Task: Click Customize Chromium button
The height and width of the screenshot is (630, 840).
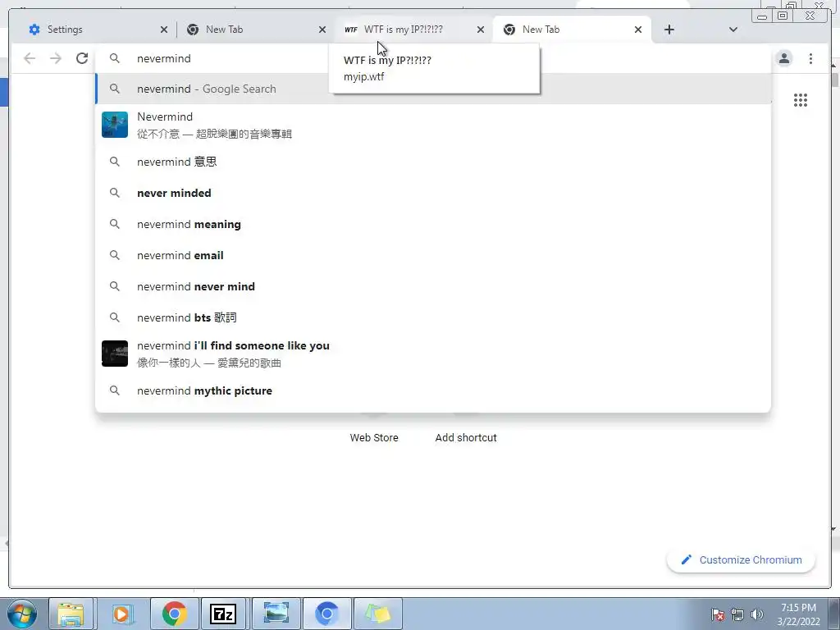Action: (742, 559)
